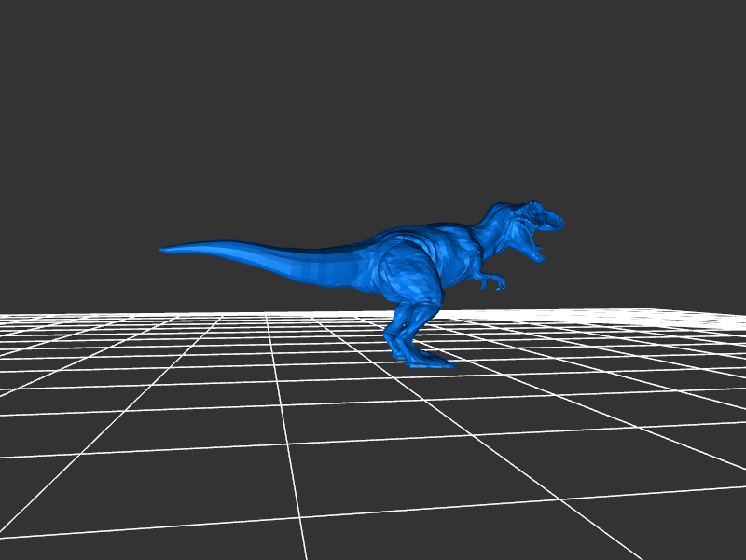
Task: Click the empty background in the top-left corner
Action: pyautogui.click(x=37, y=37)
